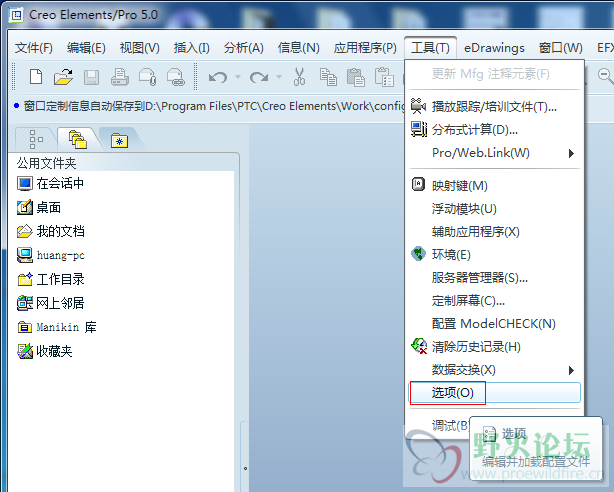This screenshot has height=492, width=614.
Task: Open the 编辑(E) menu
Action: click(86, 48)
